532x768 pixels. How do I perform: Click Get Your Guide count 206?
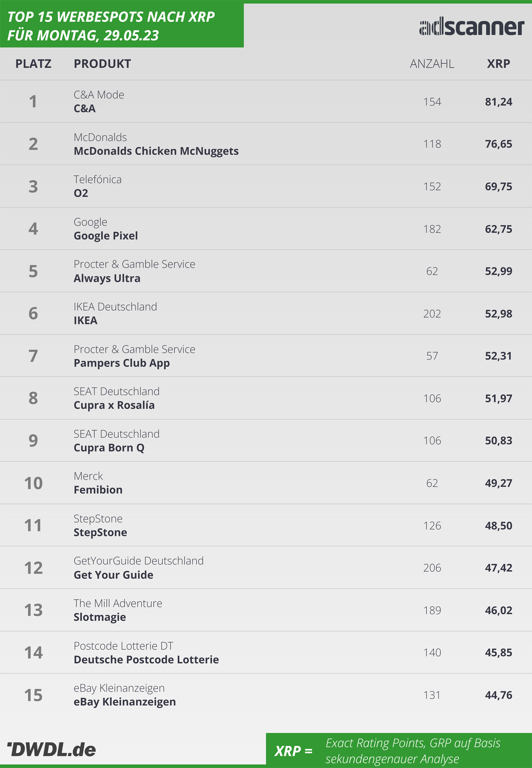(x=432, y=568)
